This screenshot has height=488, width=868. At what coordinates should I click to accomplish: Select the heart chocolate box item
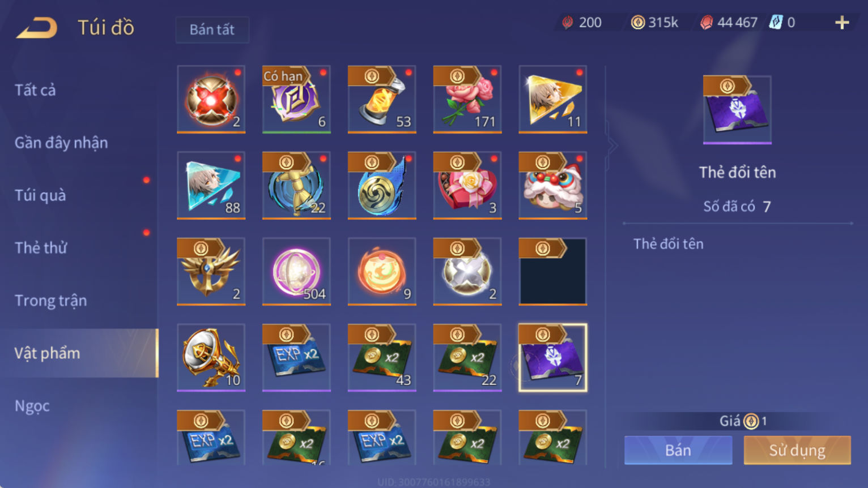point(467,185)
